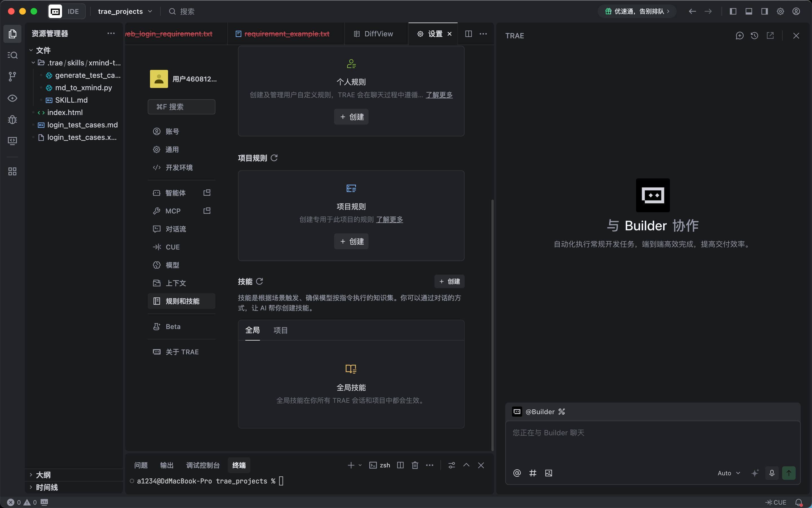Kill terminal with trash icon

(415, 465)
